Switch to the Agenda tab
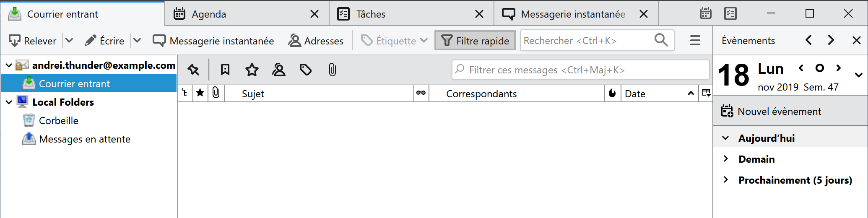This screenshot has width=868, height=218. click(209, 14)
